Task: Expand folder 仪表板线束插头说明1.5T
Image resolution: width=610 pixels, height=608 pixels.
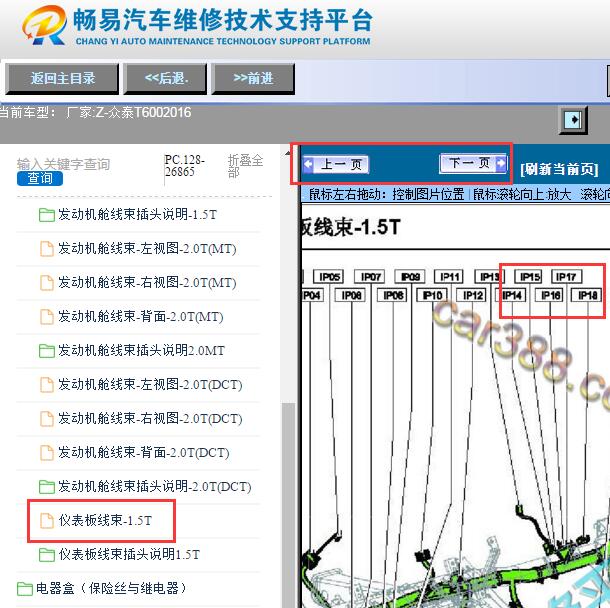Action: (x=129, y=554)
